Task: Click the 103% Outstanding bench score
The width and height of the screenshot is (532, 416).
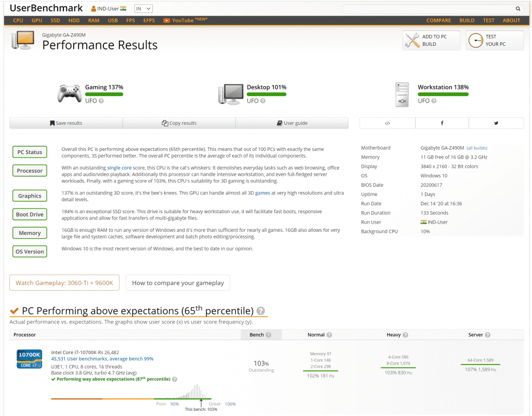Action: point(261,367)
